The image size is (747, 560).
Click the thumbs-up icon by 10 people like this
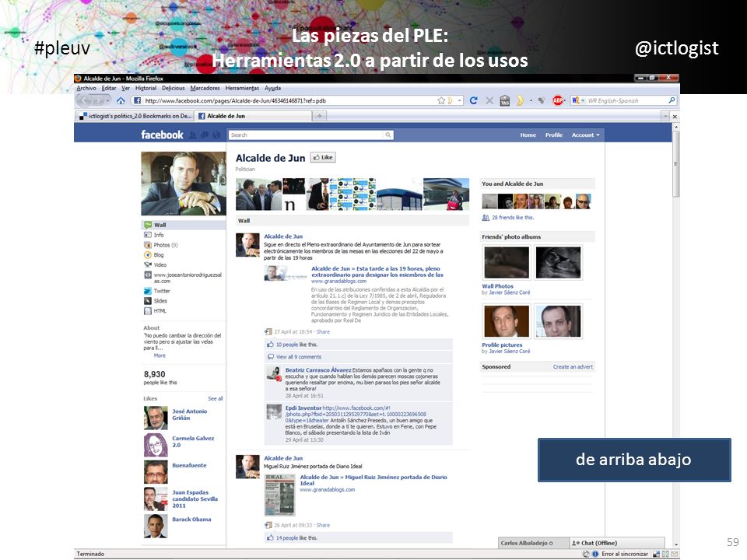pos(270,345)
